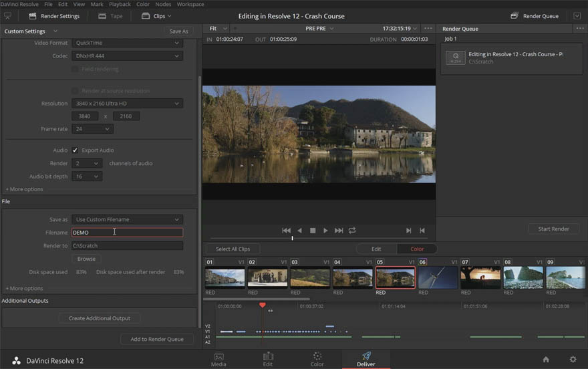Open the Media page
Image resolution: width=588 pixels, height=369 pixels.
pyautogui.click(x=218, y=359)
